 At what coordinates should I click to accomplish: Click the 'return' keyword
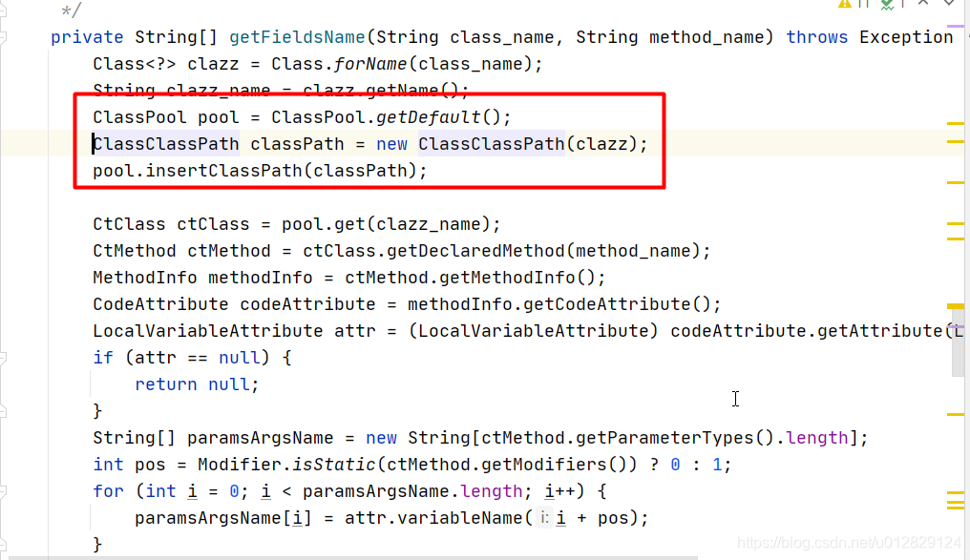pos(166,384)
